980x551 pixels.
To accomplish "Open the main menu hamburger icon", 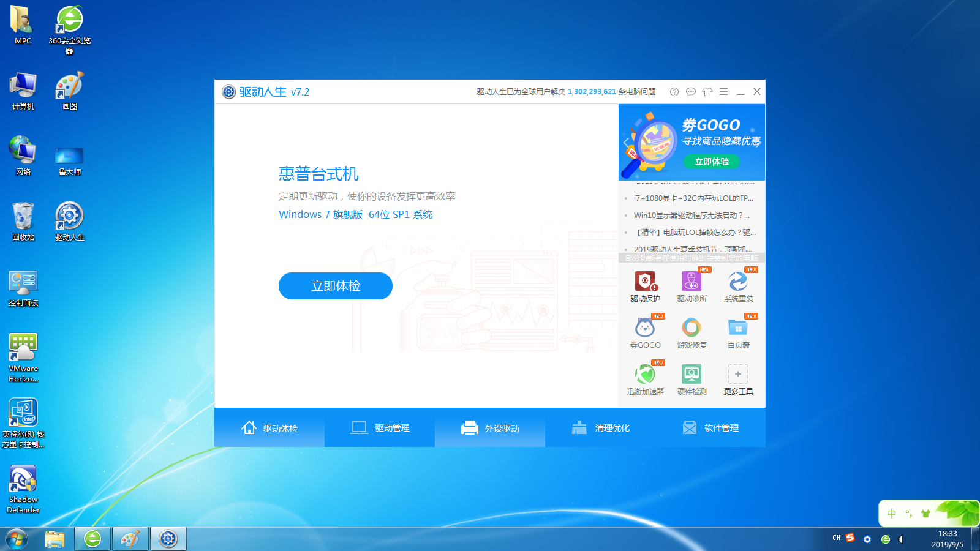I will coord(724,92).
